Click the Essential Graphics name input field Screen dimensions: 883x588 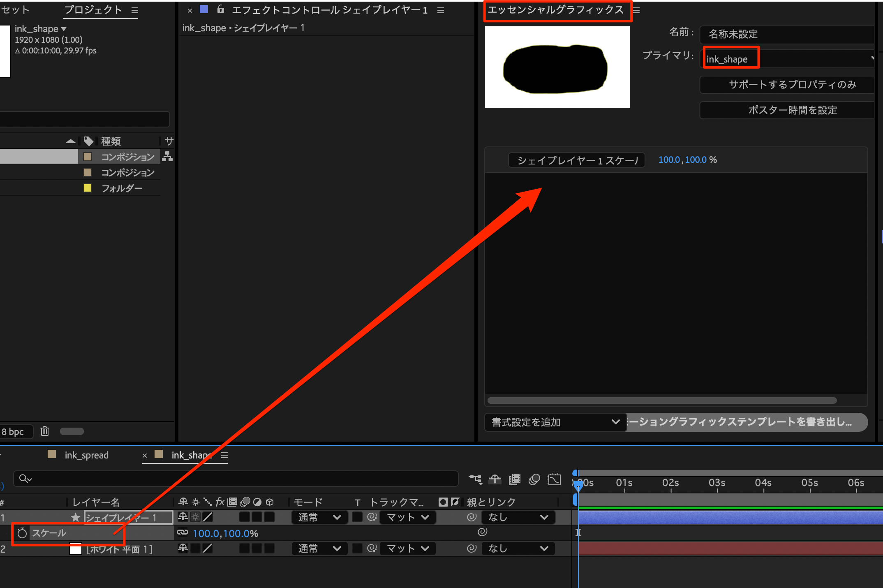pos(787,34)
